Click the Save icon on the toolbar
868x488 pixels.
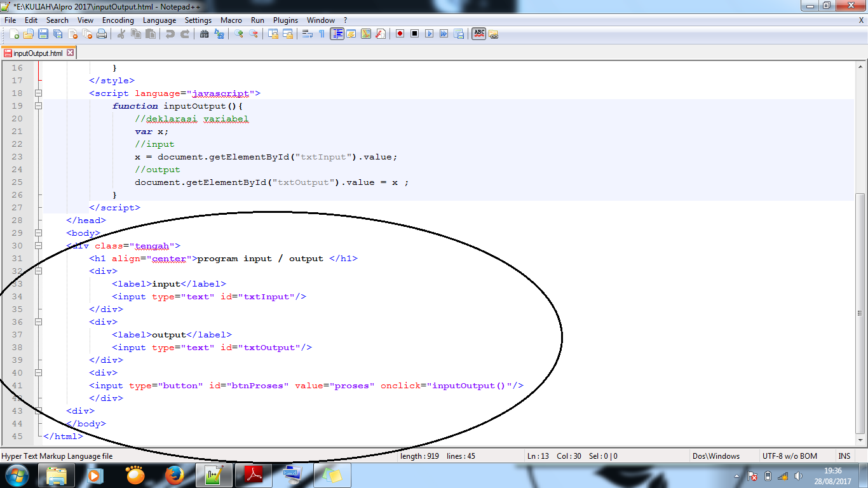pyautogui.click(x=43, y=34)
